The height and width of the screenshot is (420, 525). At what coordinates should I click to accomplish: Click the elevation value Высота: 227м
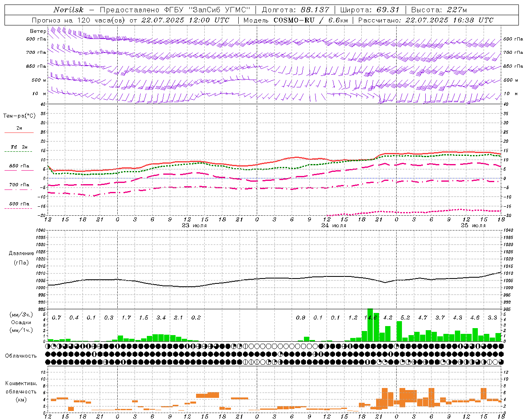click(439, 10)
